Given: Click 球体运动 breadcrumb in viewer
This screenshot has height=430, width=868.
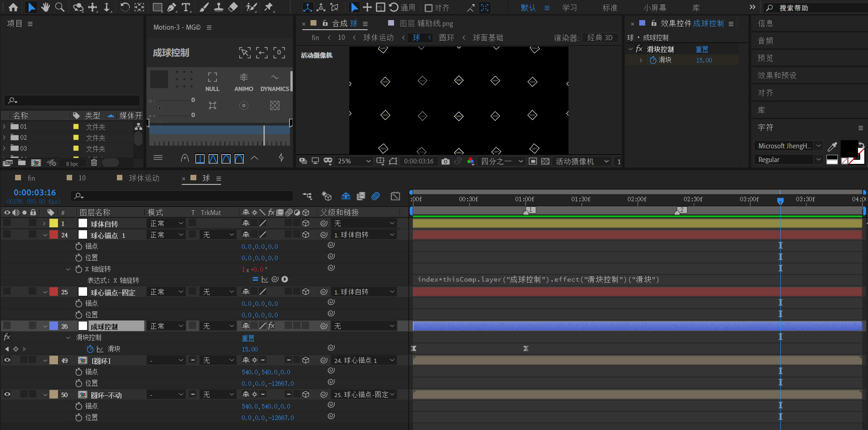Looking at the screenshot, I should [x=379, y=37].
